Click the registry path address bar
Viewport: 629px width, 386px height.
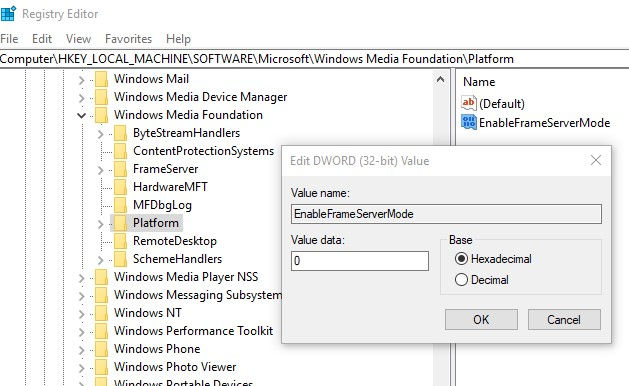pos(314,59)
